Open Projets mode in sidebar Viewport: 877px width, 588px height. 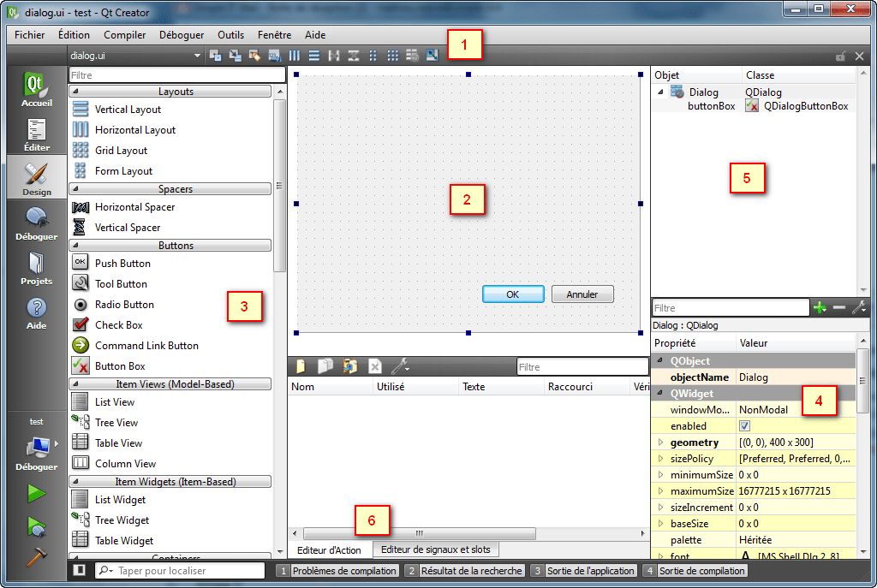tap(36, 268)
